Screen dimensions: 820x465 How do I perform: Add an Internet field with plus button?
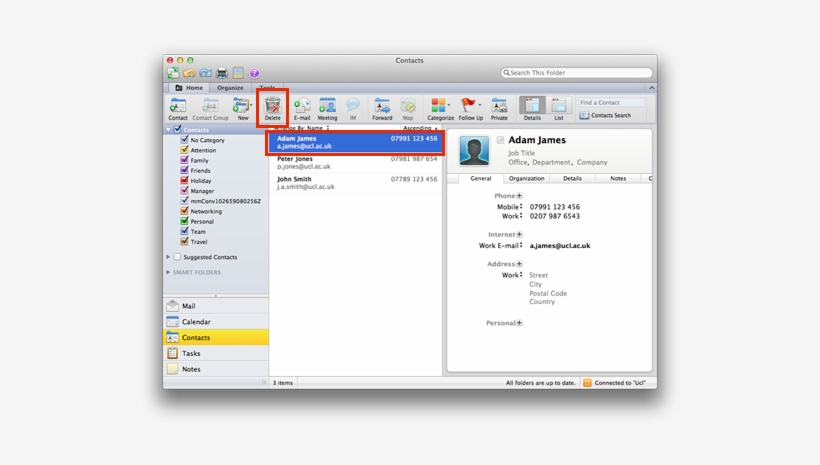click(x=519, y=234)
